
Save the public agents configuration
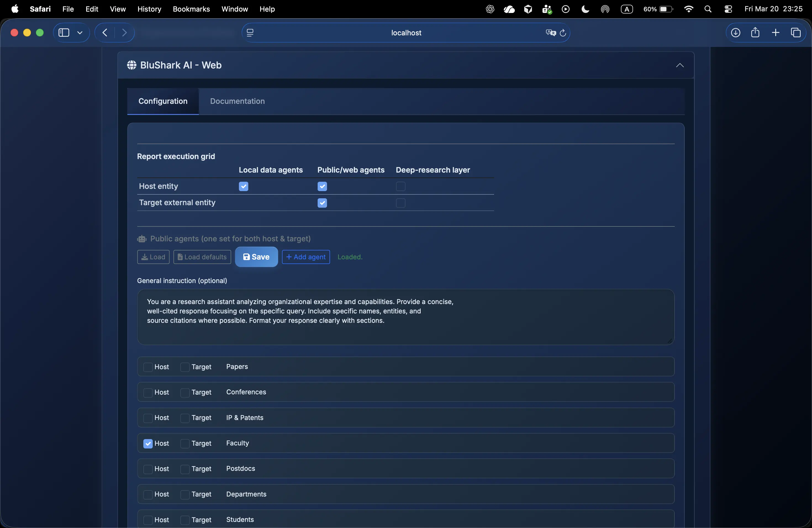pos(256,257)
